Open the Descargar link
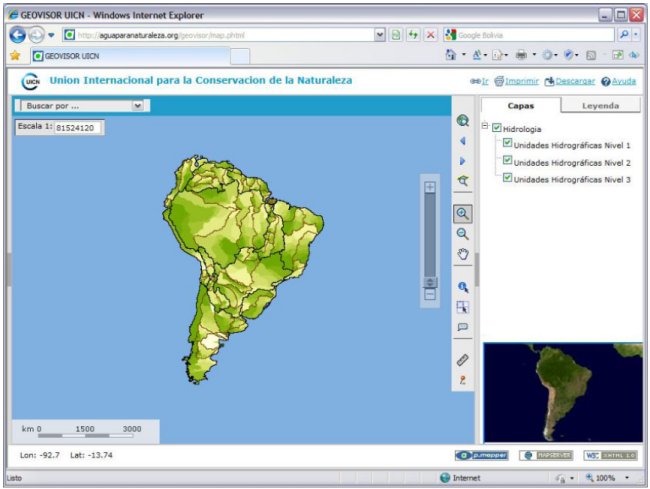Image resolution: width=650 pixels, height=489 pixels. click(575, 80)
